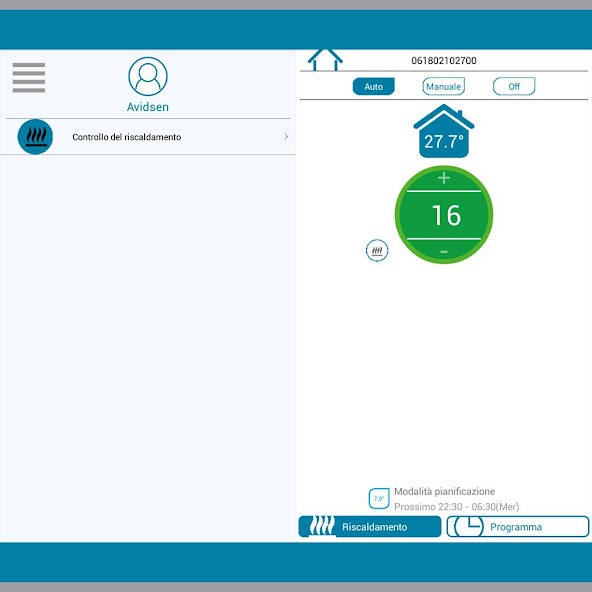
Task: Click the small heating status icon
Action: (377, 250)
